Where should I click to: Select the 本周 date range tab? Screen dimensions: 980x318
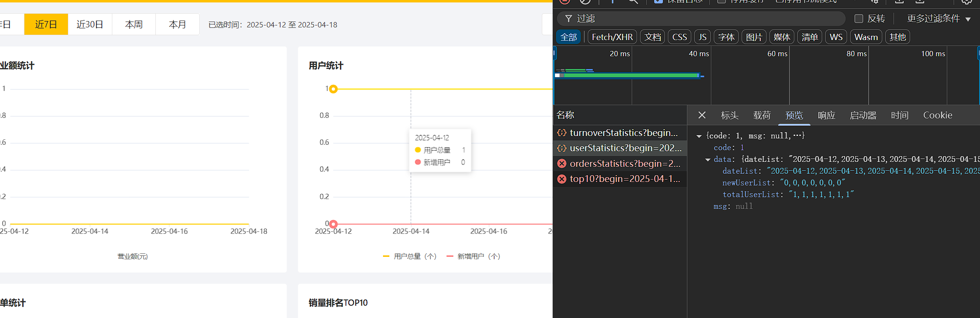point(134,24)
